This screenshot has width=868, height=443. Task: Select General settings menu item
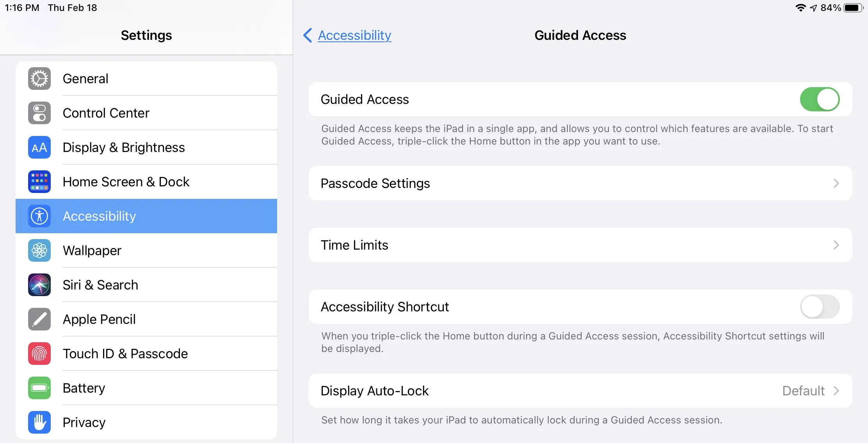147,79
